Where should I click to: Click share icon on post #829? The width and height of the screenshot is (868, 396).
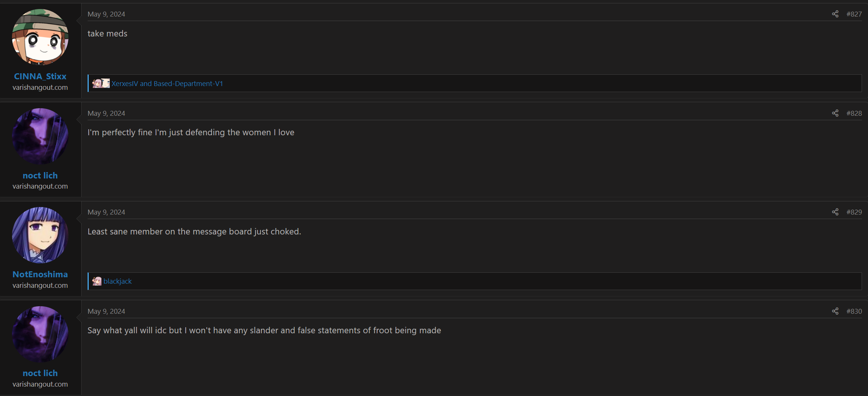tap(835, 212)
